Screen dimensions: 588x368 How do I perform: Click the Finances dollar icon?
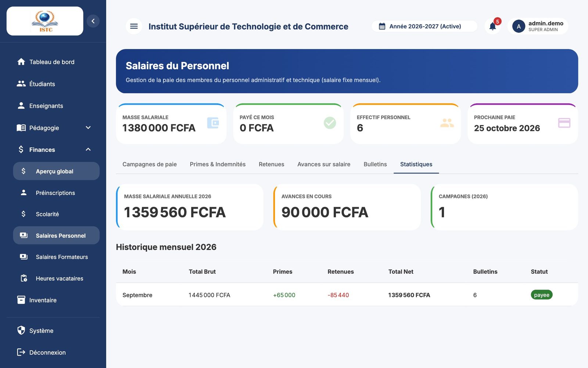(x=21, y=149)
